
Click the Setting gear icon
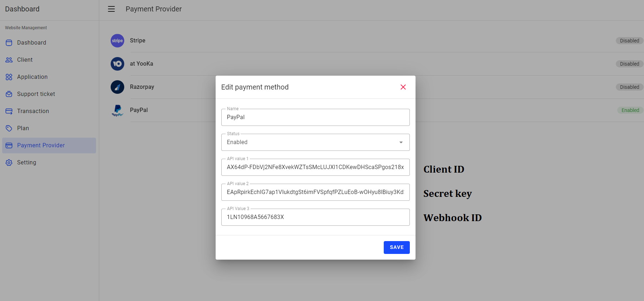tap(9, 163)
